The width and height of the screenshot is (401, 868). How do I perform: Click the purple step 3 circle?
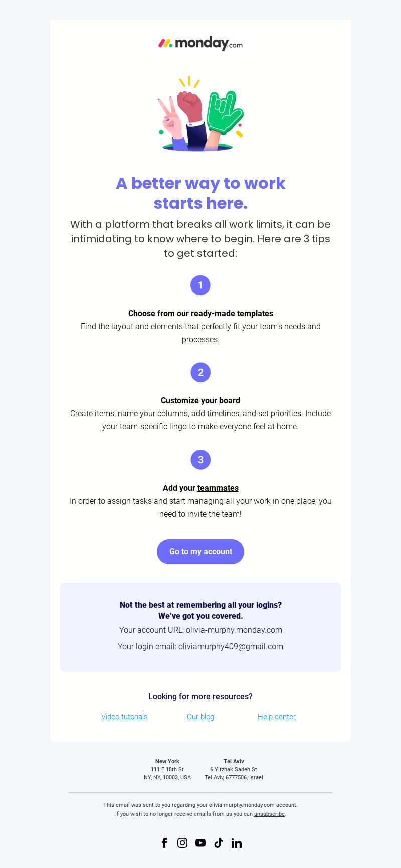200,460
